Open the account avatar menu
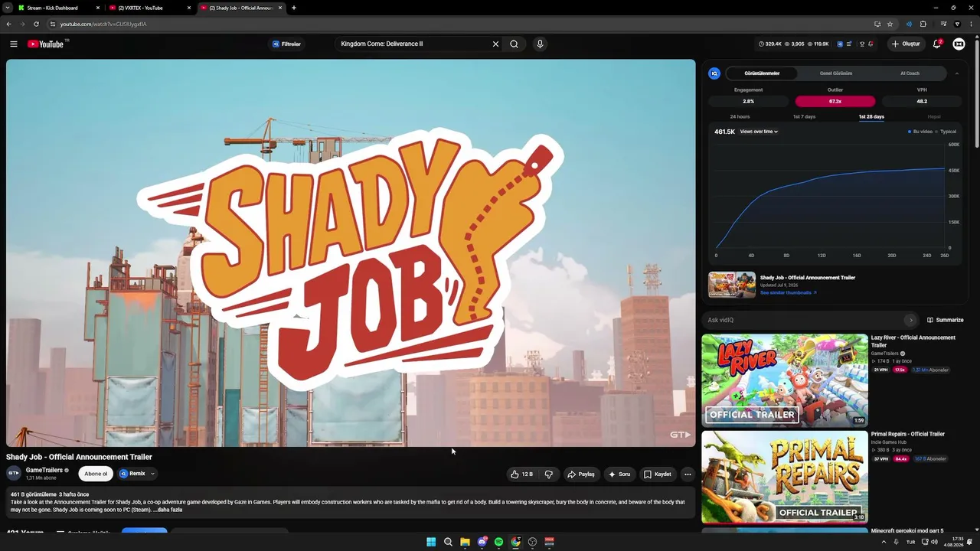The image size is (980, 551). 959,44
